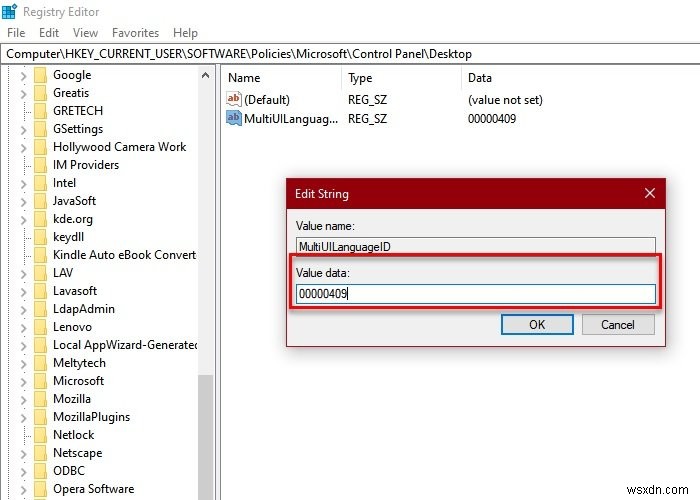This screenshot has height=500, width=700.
Task: Click the Mozilla folder icon
Action: 40,399
